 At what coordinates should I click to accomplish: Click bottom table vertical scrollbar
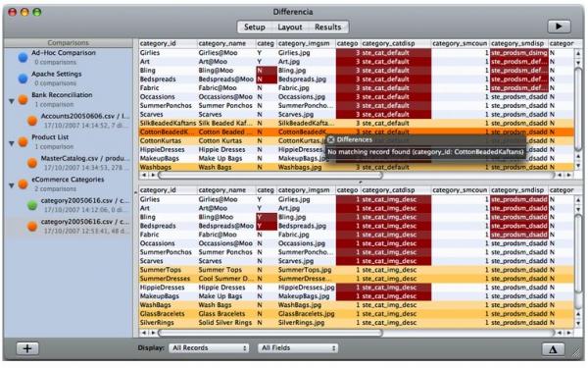tap(578, 255)
